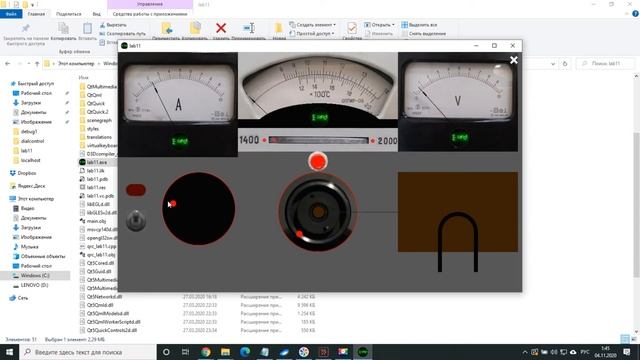Click Выделить все in the ribbon

coord(419,25)
